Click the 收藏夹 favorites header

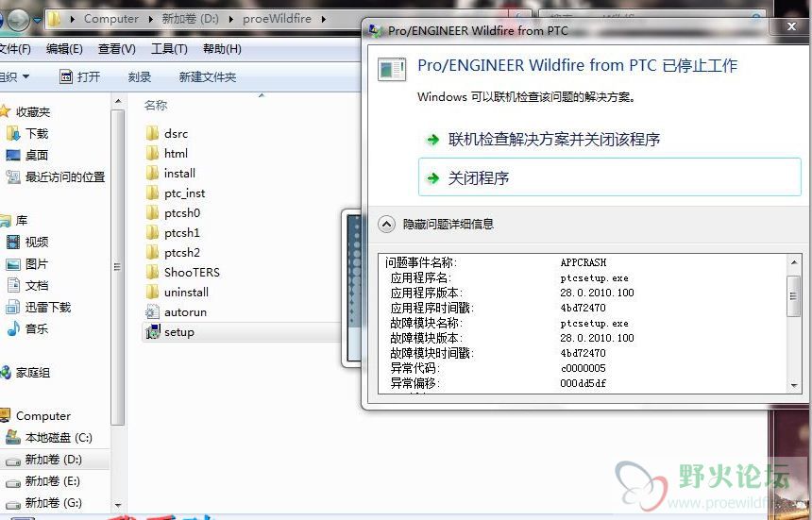click(33, 111)
